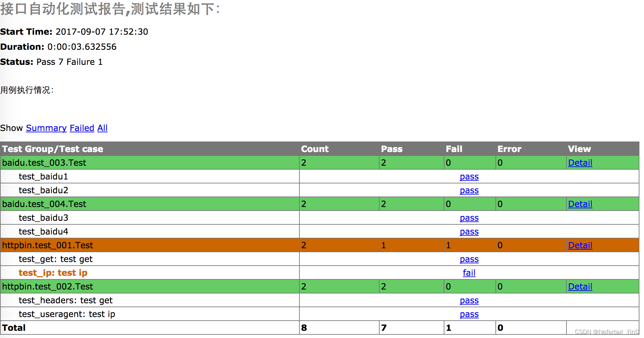Click Pass count 2 in httpbin.test_002 row
Viewport: 644px width, 338px height.
[x=384, y=287]
